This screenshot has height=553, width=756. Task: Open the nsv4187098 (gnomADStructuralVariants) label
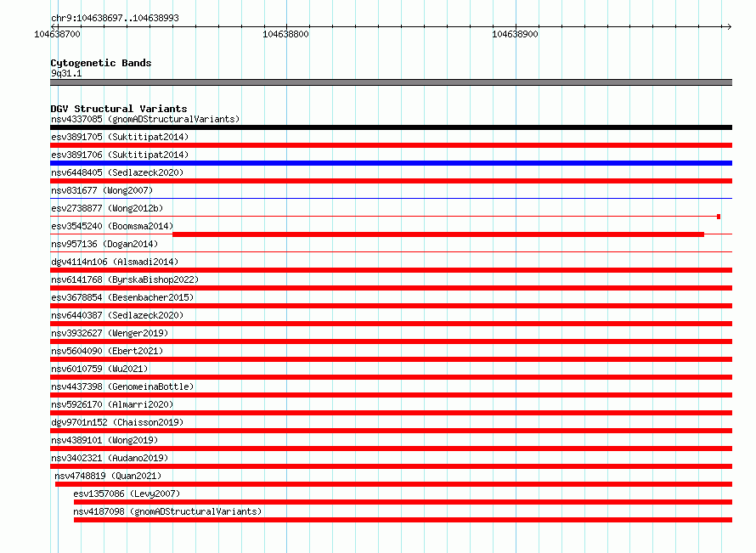(x=167, y=511)
